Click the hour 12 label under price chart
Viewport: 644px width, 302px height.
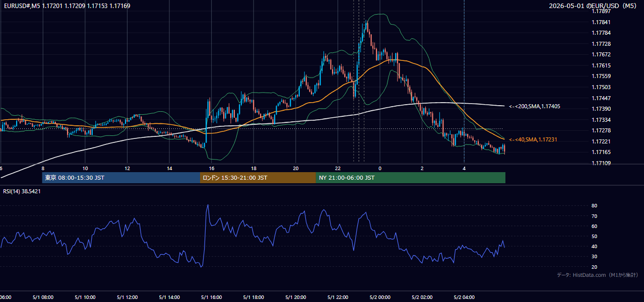[127, 168]
